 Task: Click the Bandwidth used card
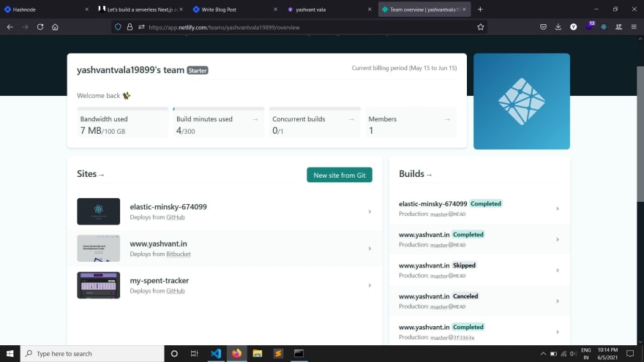click(123, 122)
